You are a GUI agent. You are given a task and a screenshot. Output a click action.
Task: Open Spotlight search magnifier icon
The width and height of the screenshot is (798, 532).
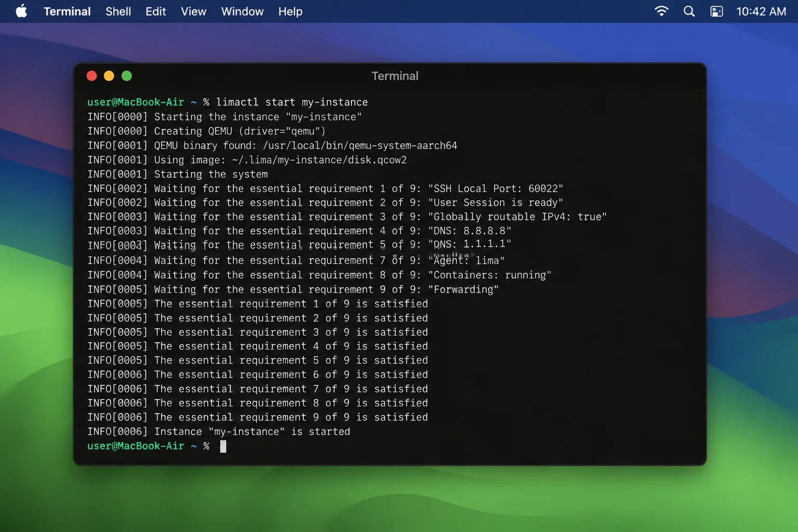[x=689, y=11]
